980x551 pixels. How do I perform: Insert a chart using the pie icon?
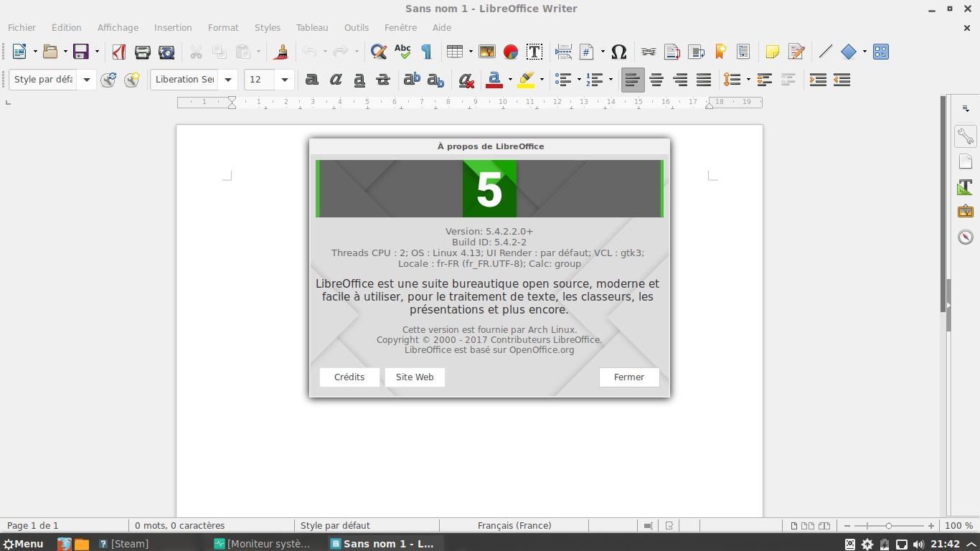(511, 52)
